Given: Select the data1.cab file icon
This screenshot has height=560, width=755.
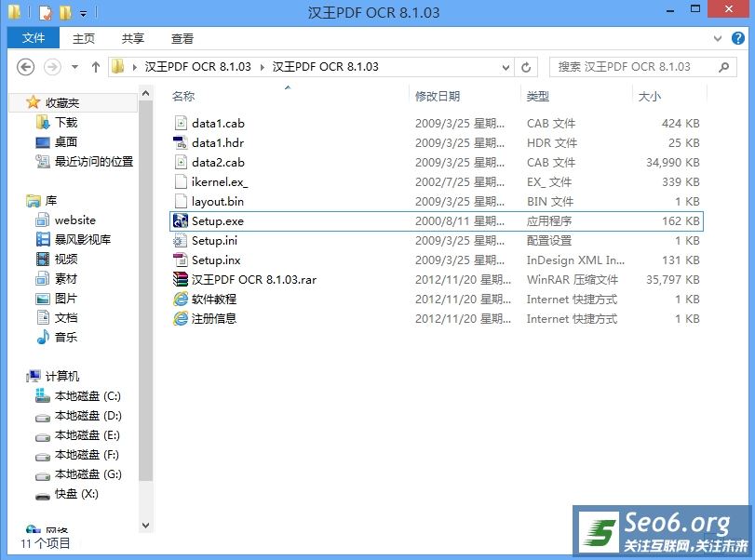Looking at the screenshot, I should (x=181, y=123).
